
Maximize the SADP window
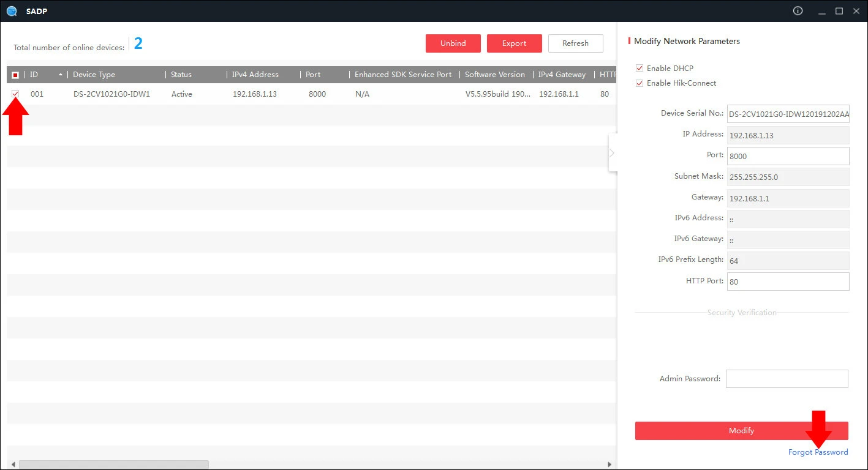(839, 11)
